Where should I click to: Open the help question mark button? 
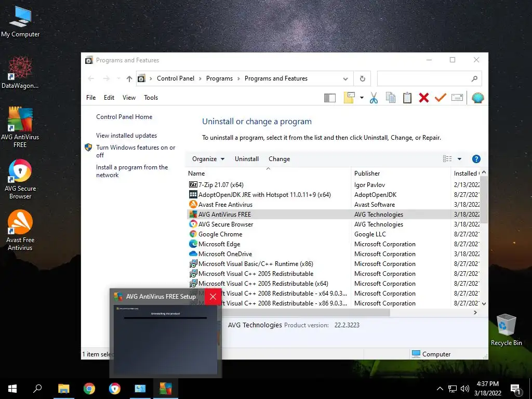[x=476, y=159]
